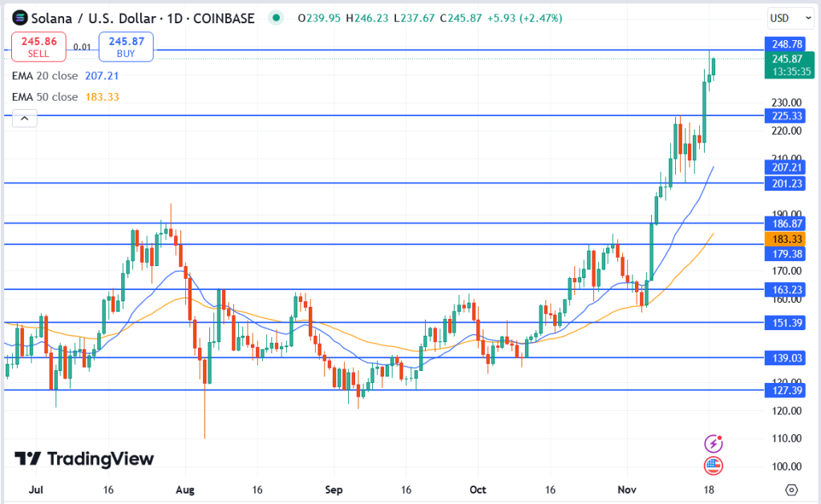Image resolution: width=821 pixels, height=504 pixels.
Task: Click the Sep label on time axis
Action: 334,490
